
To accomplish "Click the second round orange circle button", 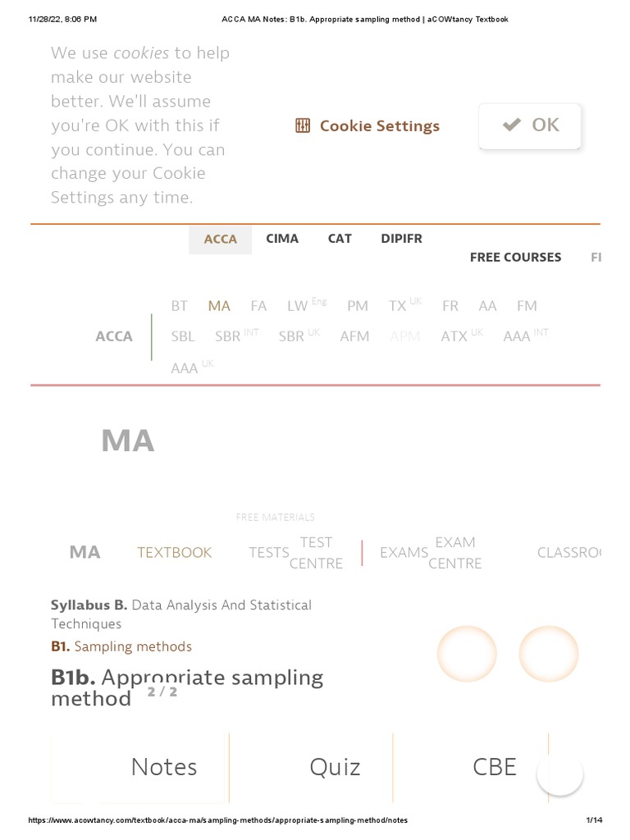I will pos(549,654).
